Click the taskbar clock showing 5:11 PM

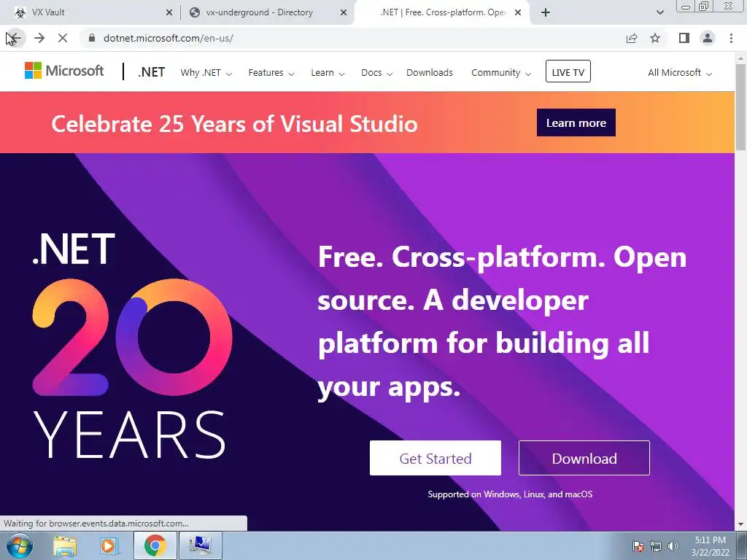click(711, 546)
